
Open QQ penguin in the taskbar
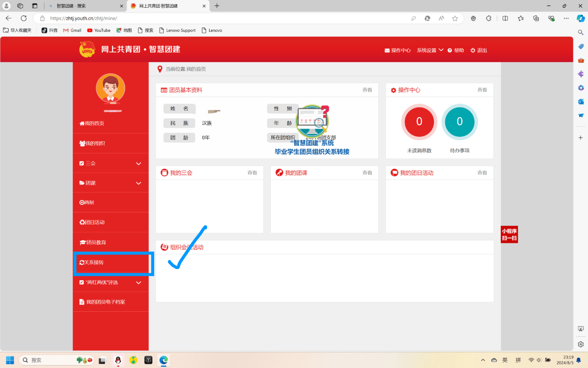pos(118,360)
